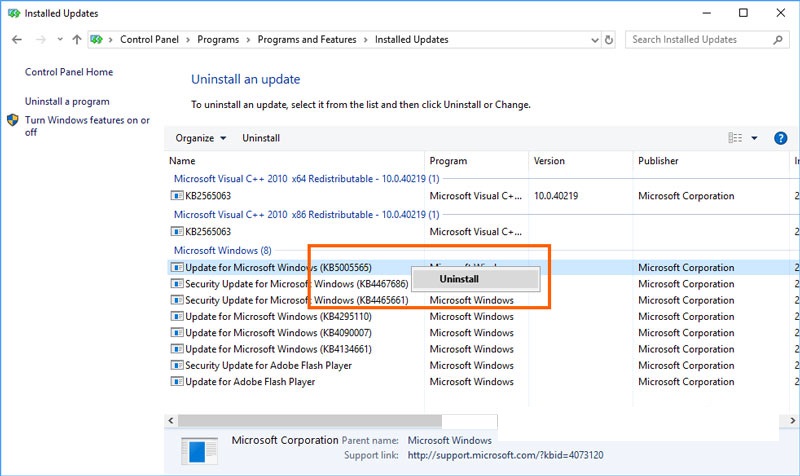800x476 pixels.
Task: Click the KB4295110 update icon
Action: (x=177, y=317)
